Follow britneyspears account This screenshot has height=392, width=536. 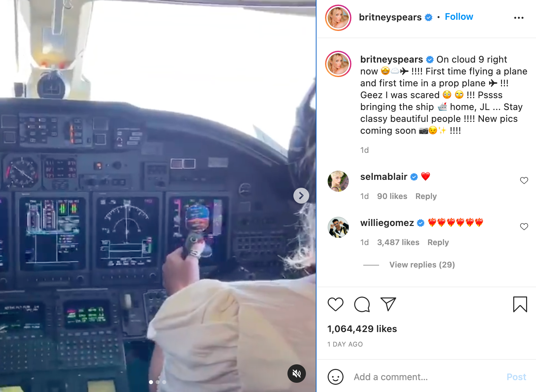[459, 17]
